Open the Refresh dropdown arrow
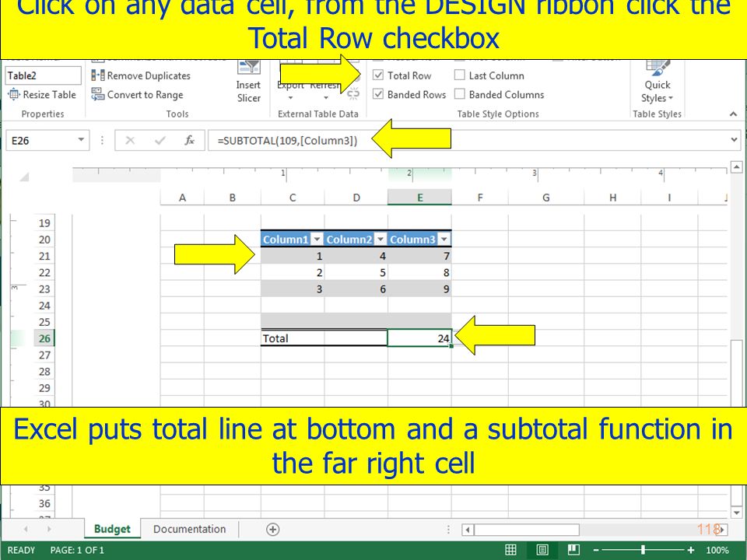This screenshot has height=560, width=747. point(326,98)
